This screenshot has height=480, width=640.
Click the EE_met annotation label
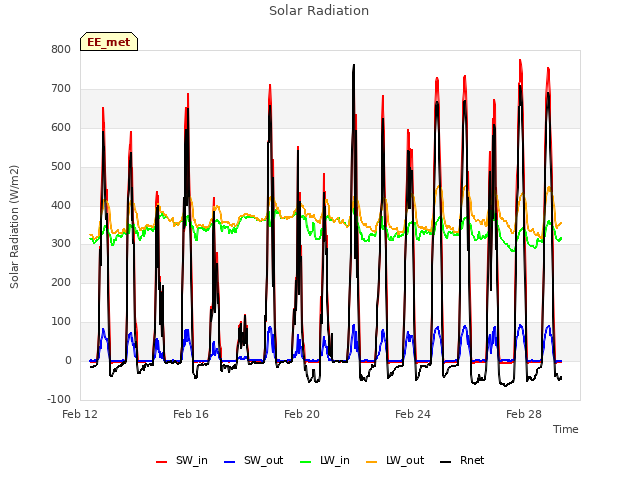(109, 42)
